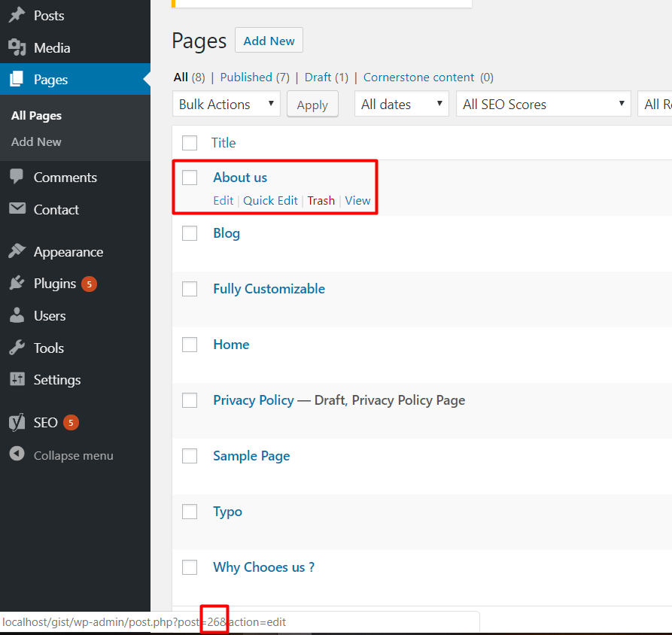
Task: Click the Apply bulk action button
Action: pos(312,104)
